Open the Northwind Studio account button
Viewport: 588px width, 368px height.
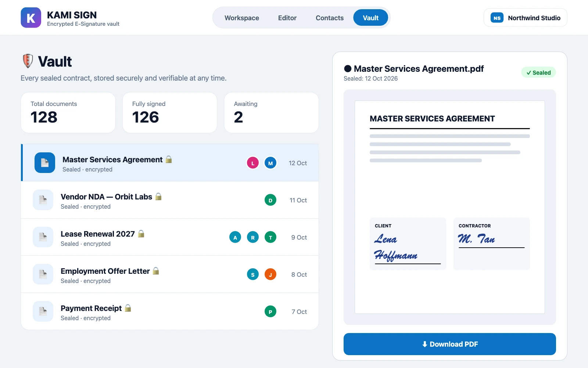[x=526, y=18]
